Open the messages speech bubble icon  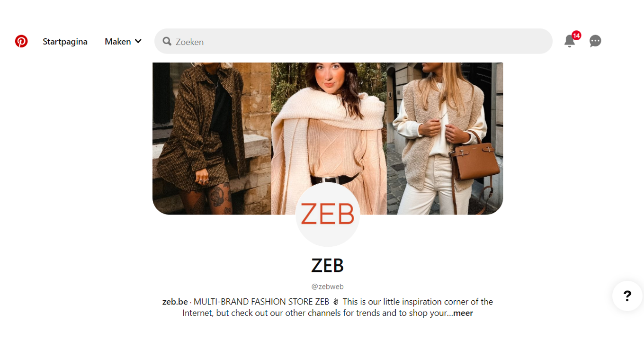pyautogui.click(x=595, y=41)
